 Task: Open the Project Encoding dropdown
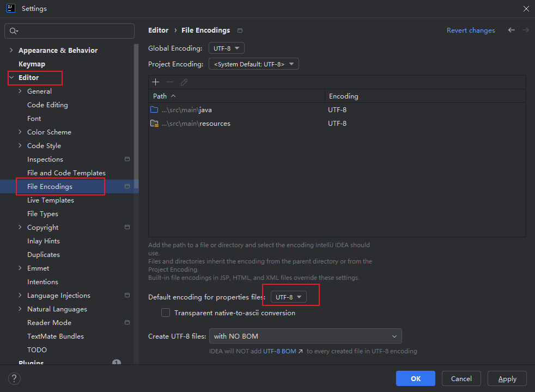(x=253, y=64)
